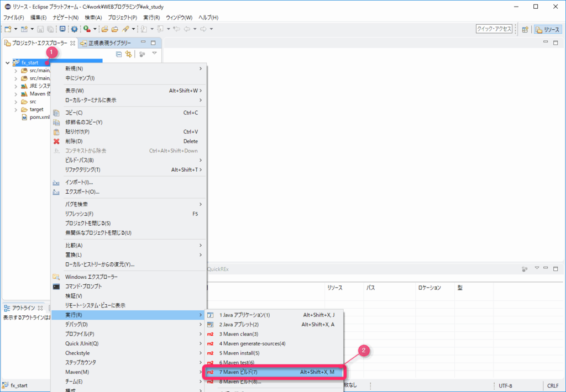Image resolution: width=566 pixels, height=392 pixels.
Task: Click CRLF line ending in status bar
Action: point(553,386)
